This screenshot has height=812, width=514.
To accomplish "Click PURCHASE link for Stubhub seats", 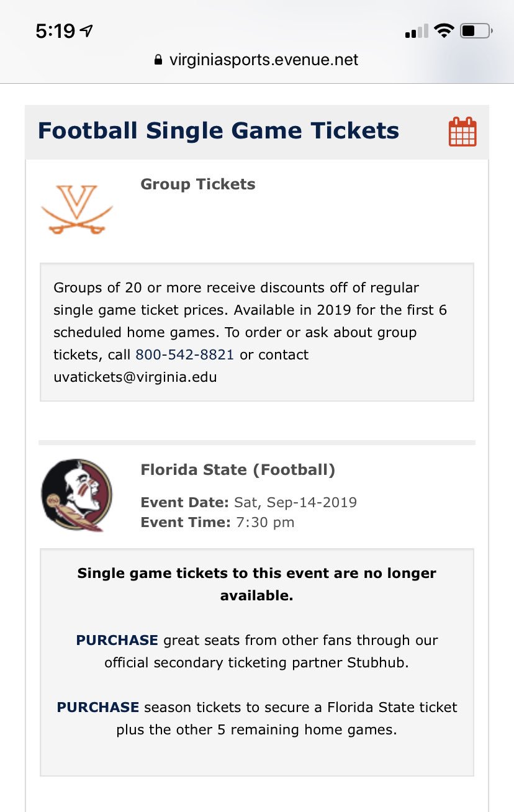I will (117, 640).
